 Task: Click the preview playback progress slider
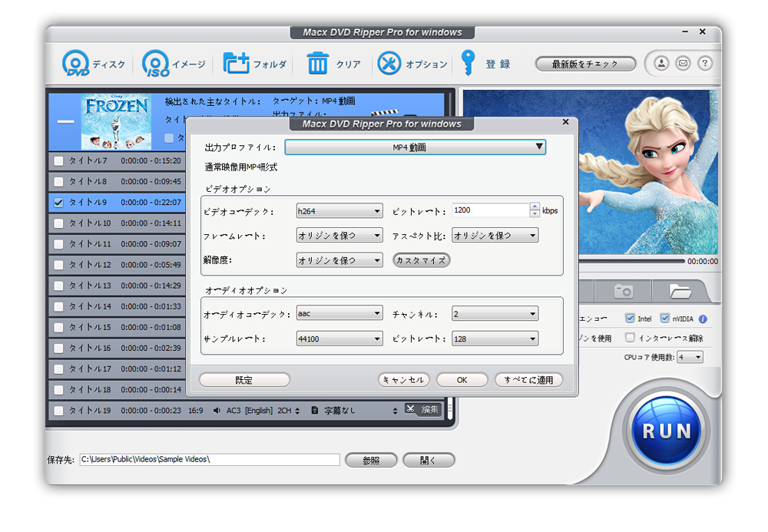(x=631, y=261)
